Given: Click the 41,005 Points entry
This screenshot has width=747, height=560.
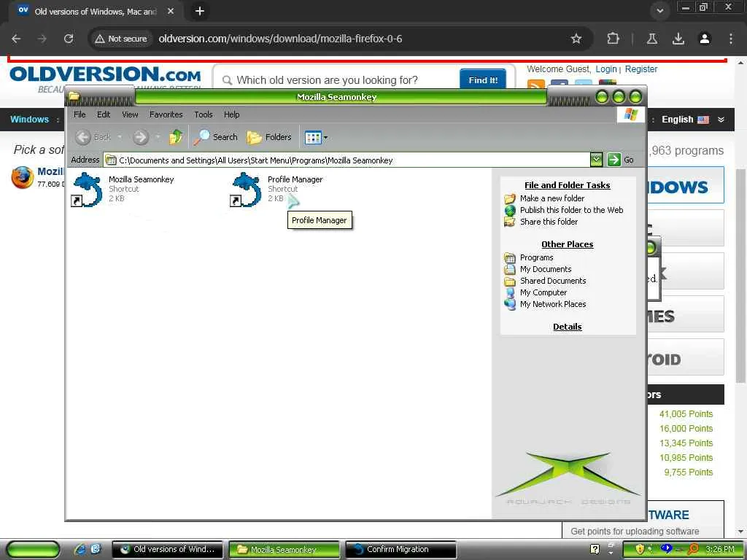Looking at the screenshot, I should tap(686, 414).
